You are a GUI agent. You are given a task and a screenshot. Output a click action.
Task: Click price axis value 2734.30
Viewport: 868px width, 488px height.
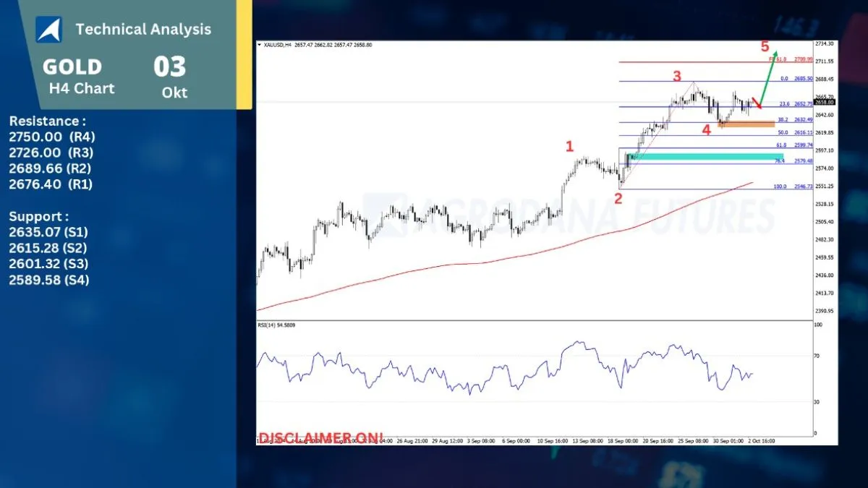click(x=825, y=43)
